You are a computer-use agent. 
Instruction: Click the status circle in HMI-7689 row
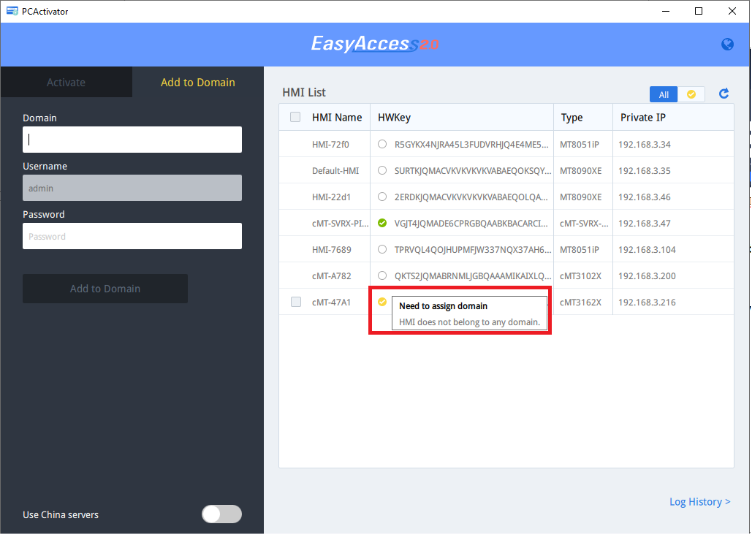tap(382, 249)
